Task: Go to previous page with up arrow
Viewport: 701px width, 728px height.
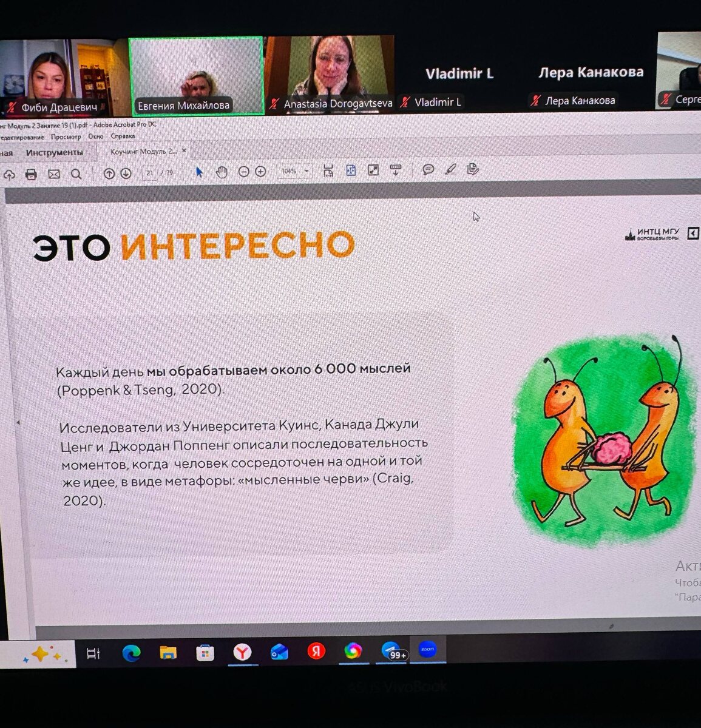Action: click(109, 174)
